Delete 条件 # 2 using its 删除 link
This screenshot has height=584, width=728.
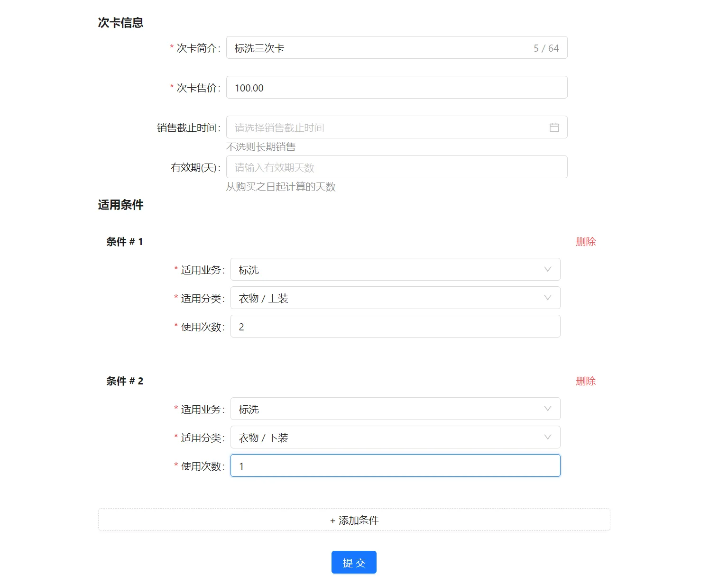point(586,381)
